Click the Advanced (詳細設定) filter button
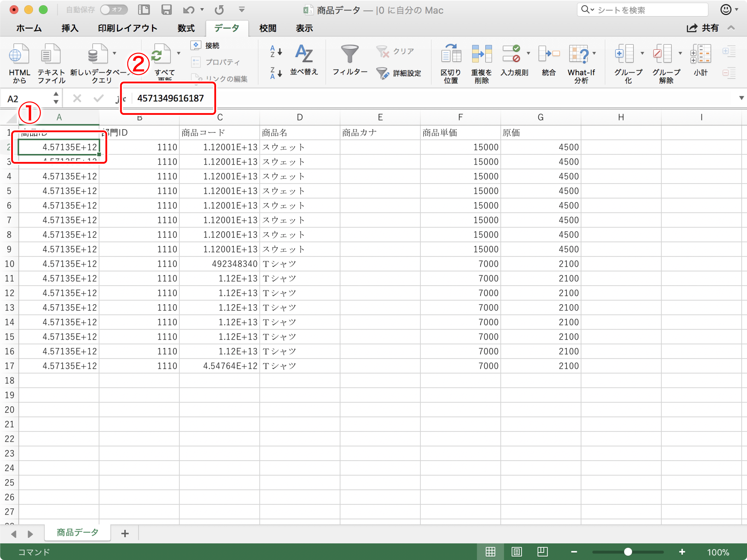The width and height of the screenshot is (747, 560). click(x=399, y=73)
